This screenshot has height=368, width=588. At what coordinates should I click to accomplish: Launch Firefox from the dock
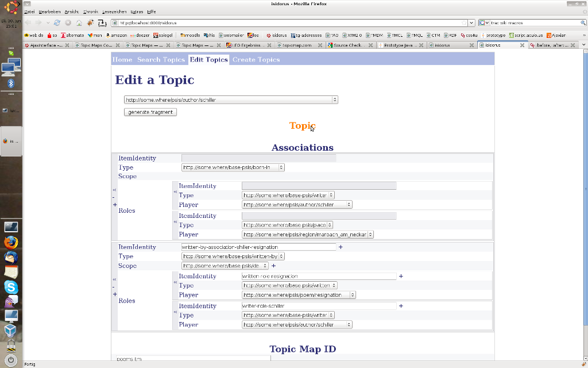tap(11, 242)
